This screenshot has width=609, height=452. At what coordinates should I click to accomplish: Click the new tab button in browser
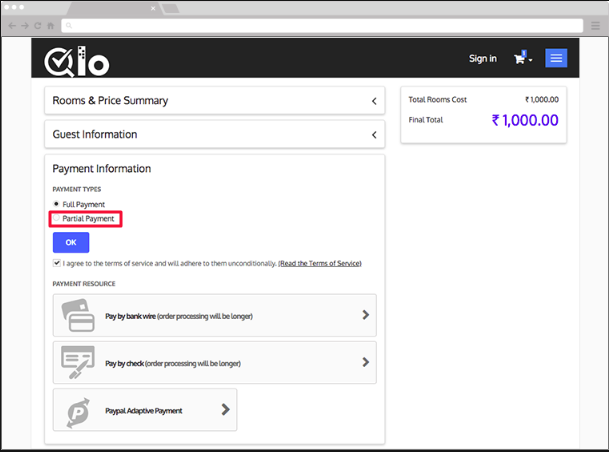pyautogui.click(x=170, y=8)
